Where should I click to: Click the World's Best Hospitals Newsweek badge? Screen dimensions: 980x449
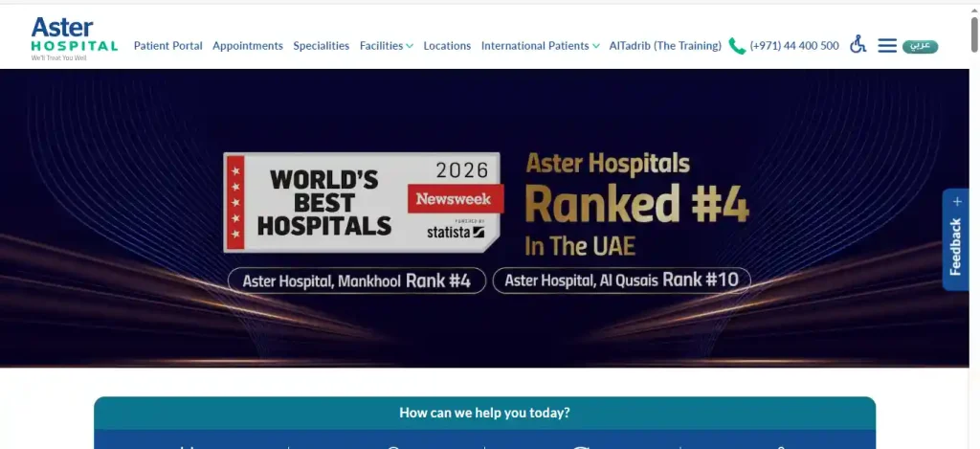pyautogui.click(x=363, y=202)
